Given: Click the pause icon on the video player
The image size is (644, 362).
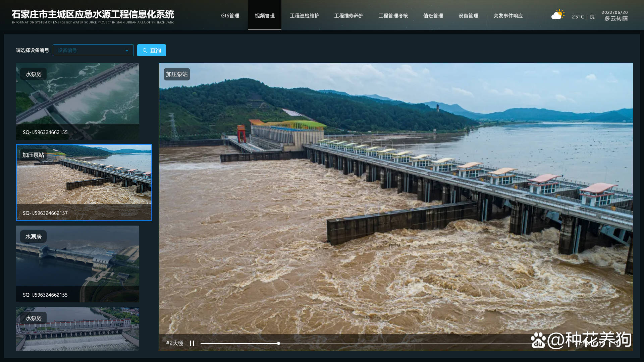Looking at the screenshot, I should [x=192, y=343].
